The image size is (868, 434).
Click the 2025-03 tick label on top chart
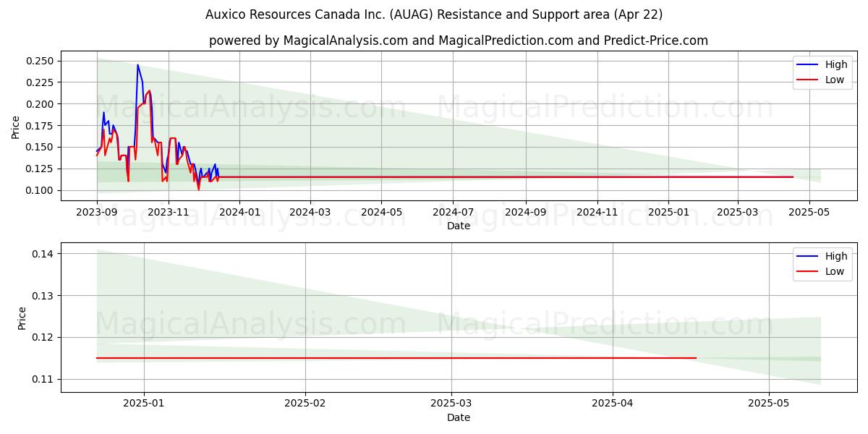pyautogui.click(x=738, y=211)
